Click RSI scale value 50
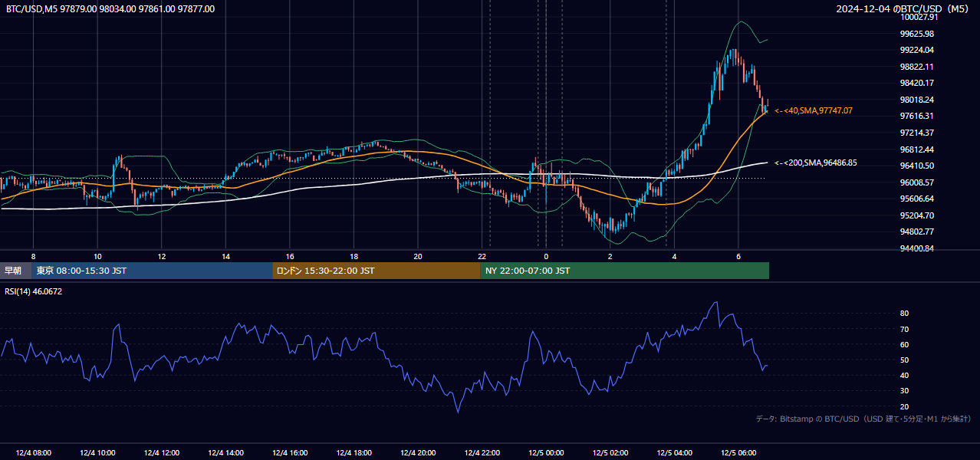The width and height of the screenshot is (980, 460). point(905,360)
